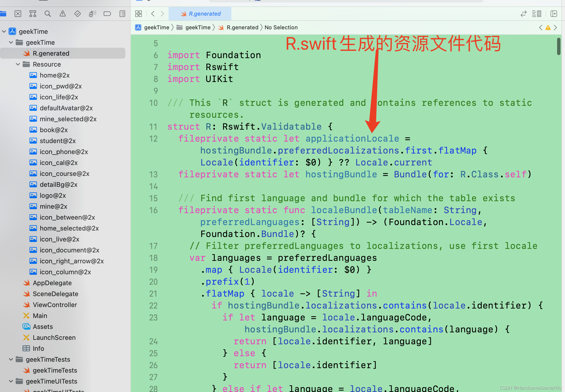565x392 pixels.
Task: Click the yellow warning badge above editor
Action: 548,28
